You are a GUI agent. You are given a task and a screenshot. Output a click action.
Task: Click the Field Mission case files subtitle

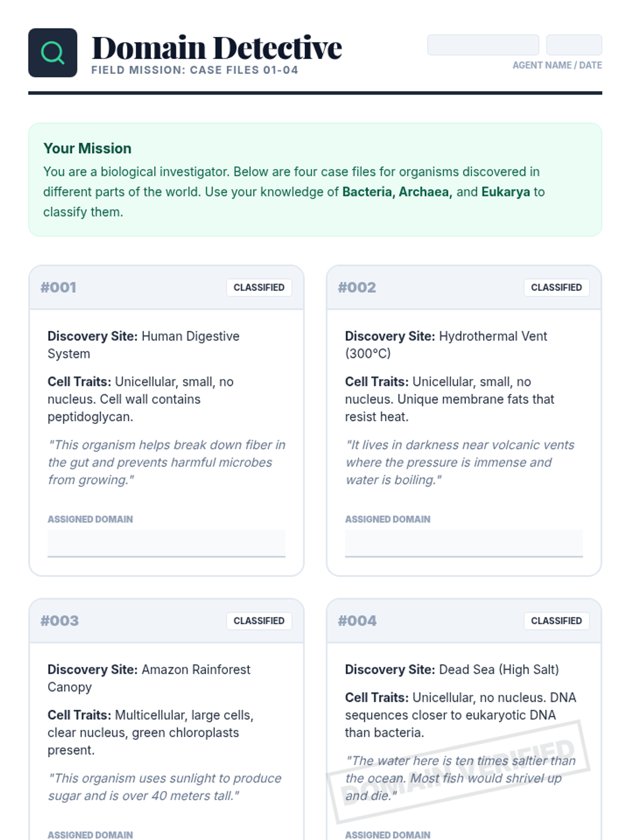click(195, 70)
